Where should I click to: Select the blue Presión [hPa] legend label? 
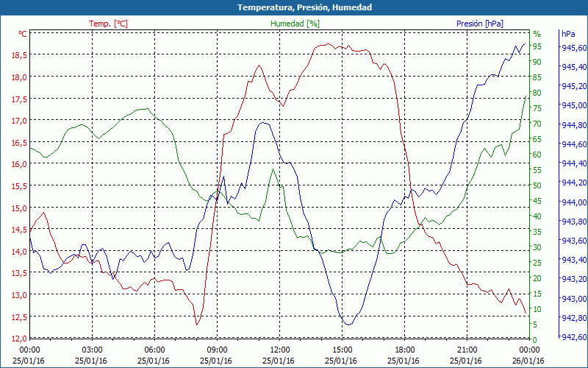480,24
